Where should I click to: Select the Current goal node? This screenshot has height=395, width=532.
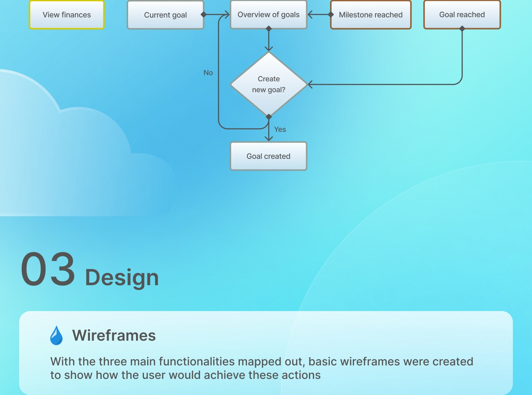[165, 15]
